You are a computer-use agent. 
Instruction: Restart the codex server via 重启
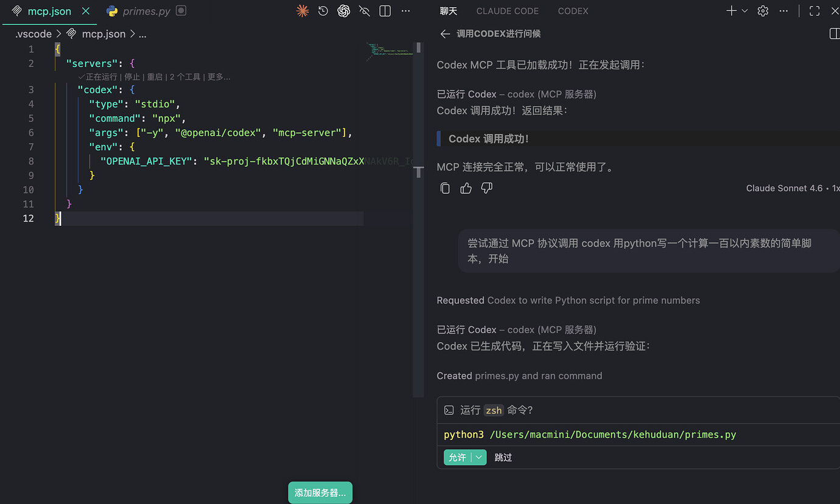coord(155,77)
